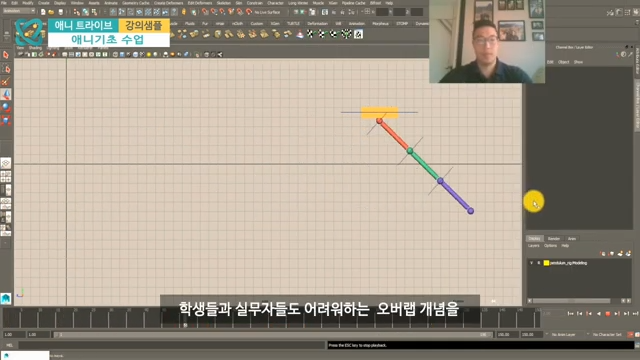
Task: Activate the Scale tool cube icon
Action: [6, 121]
